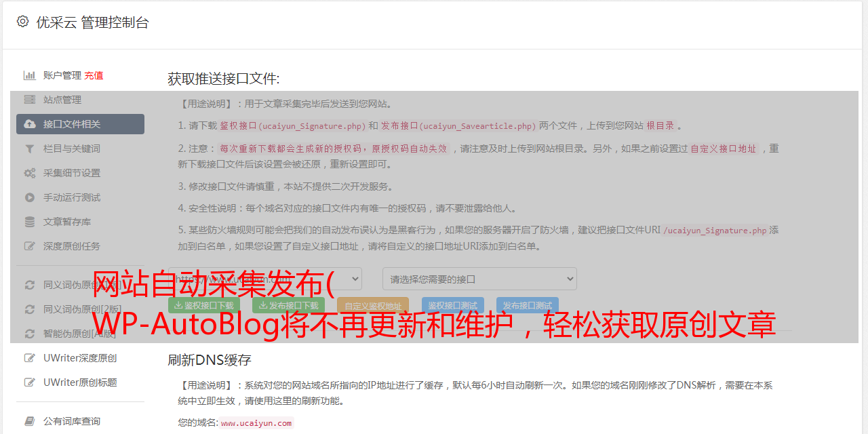Click the database icon for 文章暂存库

[30, 222]
